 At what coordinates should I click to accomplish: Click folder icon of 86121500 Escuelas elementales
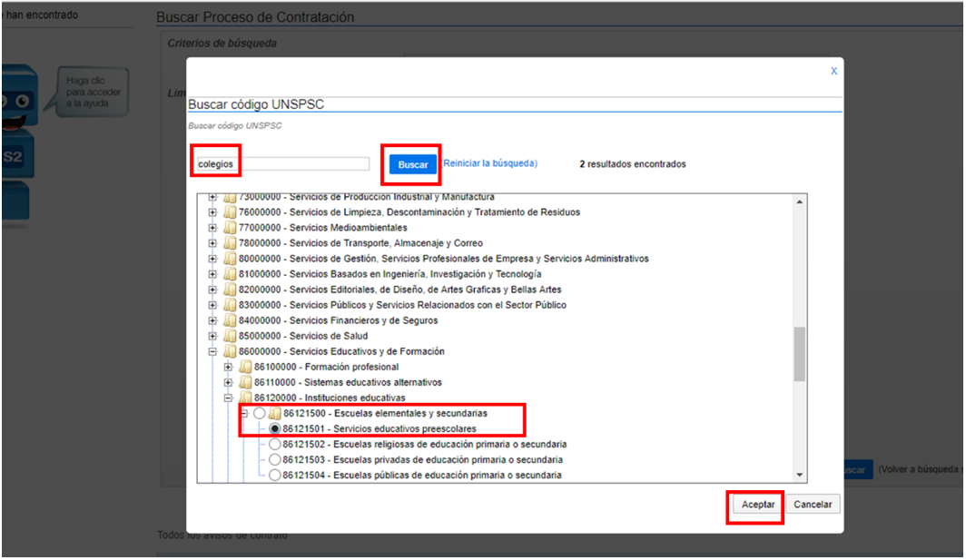coord(275,413)
